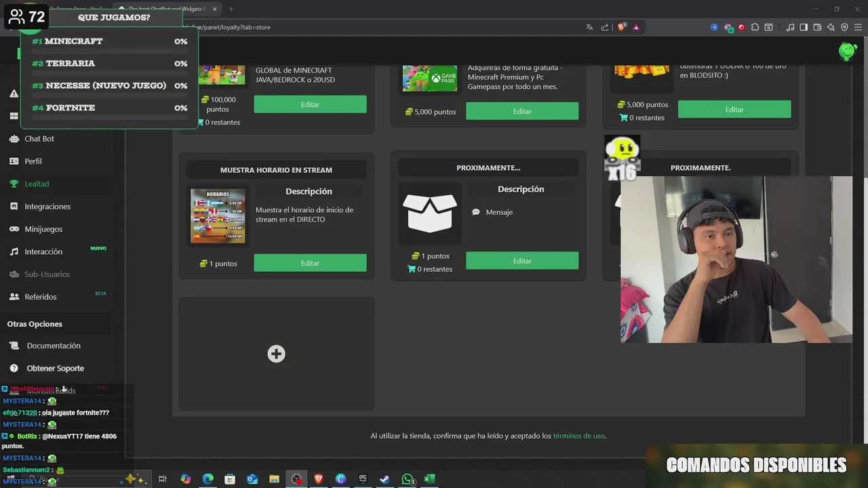868x488 pixels.
Task: Edit the Proximamente... item with Mensaje
Action: point(522,261)
